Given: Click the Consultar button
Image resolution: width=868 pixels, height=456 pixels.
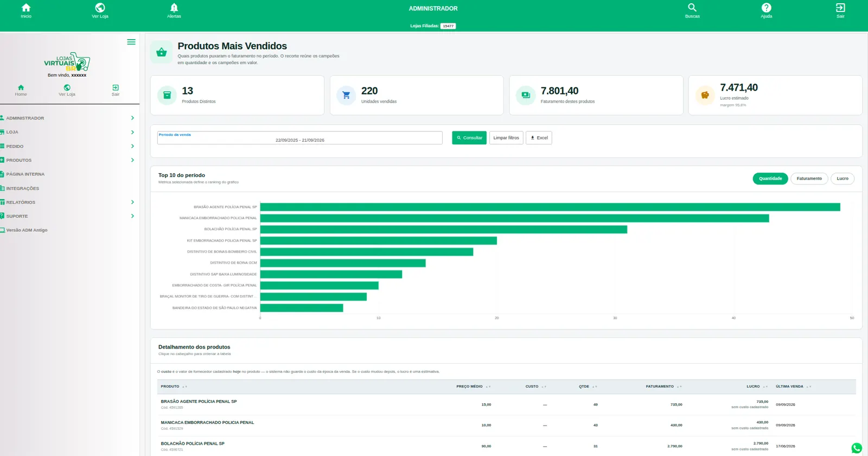Looking at the screenshot, I should [469, 138].
